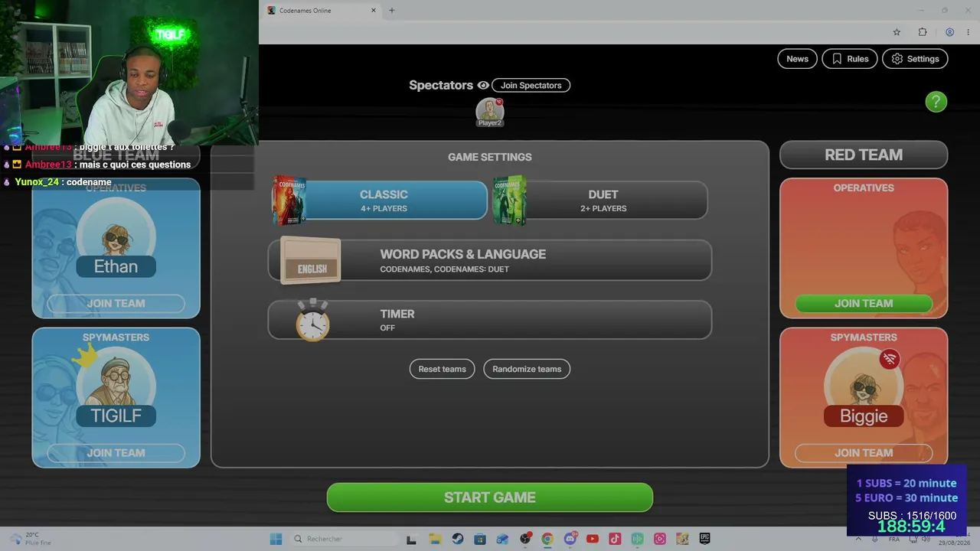Open the Chrome three-dot menu
The image size is (980, 551).
coord(969,32)
